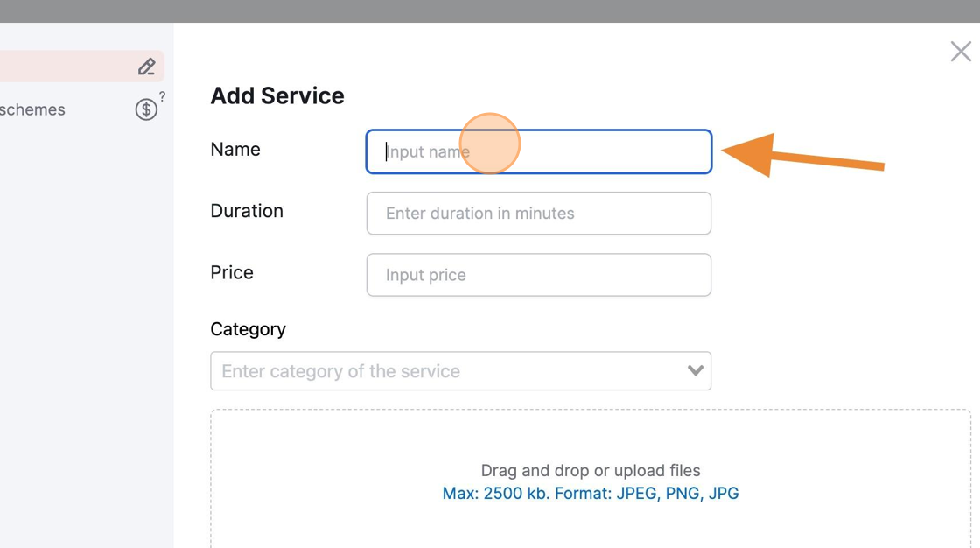The image size is (980, 548).
Task: Click the Input price field
Action: [x=539, y=275]
